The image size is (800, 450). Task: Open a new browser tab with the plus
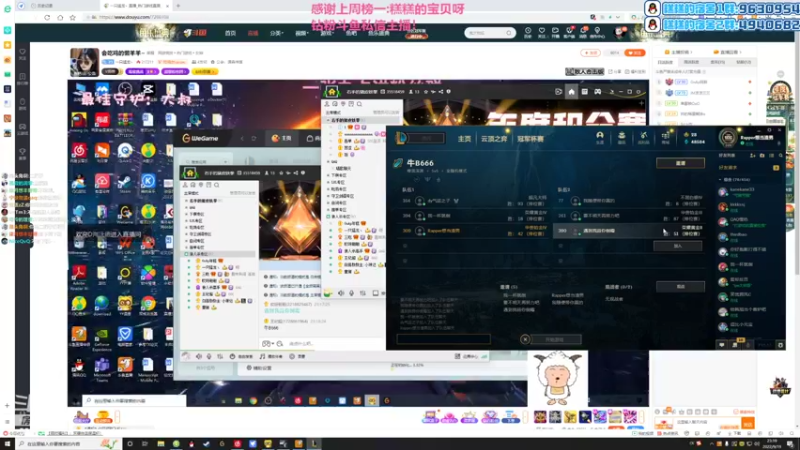pyautogui.click(x=178, y=6)
